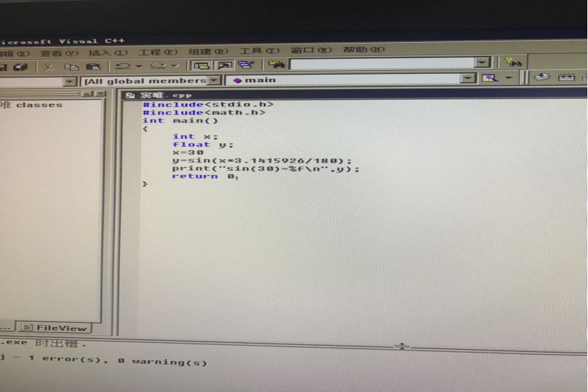Click the WizardBar actions wand icon
The image size is (588, 392).
489,78
